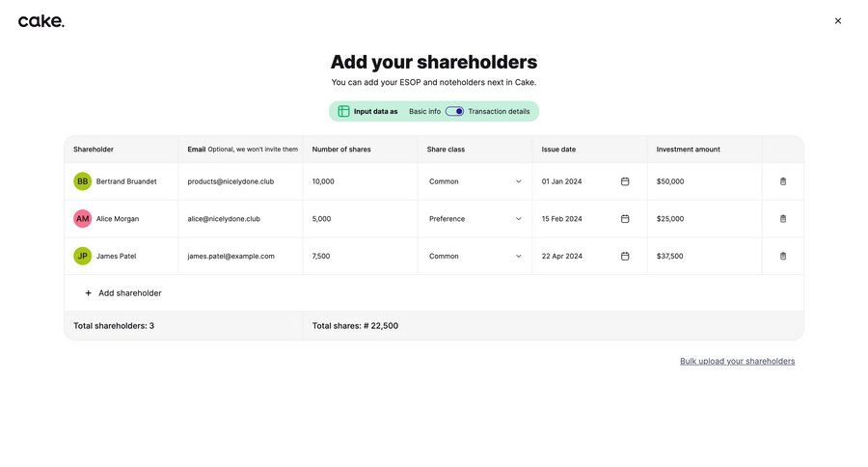Click Alice Morgan's email field
This screenshot has height=467, width=868.
(x=239, y=219)
